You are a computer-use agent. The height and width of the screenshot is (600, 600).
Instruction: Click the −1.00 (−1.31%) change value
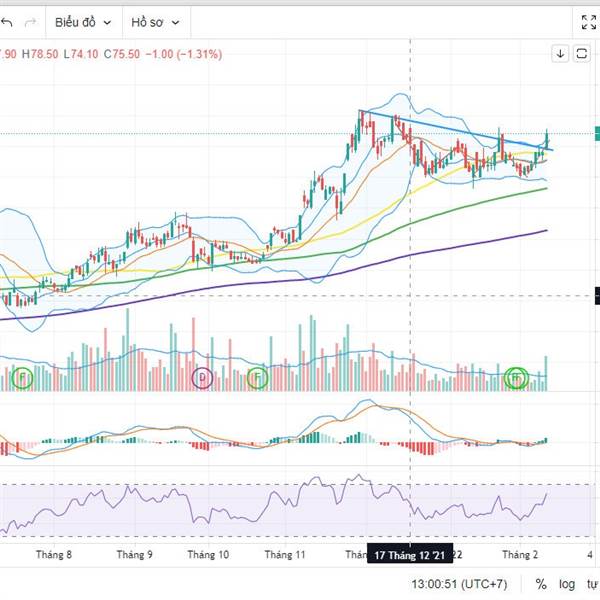click(184, 54)
